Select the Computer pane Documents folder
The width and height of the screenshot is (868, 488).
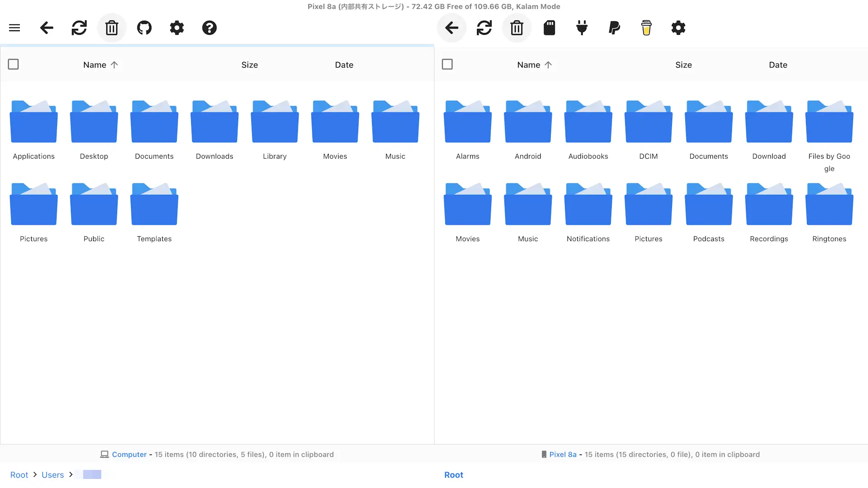[x=154, y=130]
